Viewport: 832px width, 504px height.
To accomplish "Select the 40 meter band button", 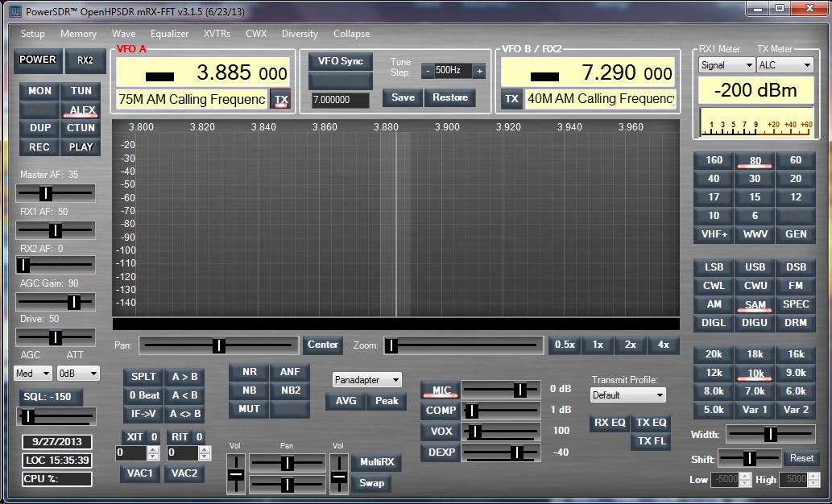I will point(714,179).
